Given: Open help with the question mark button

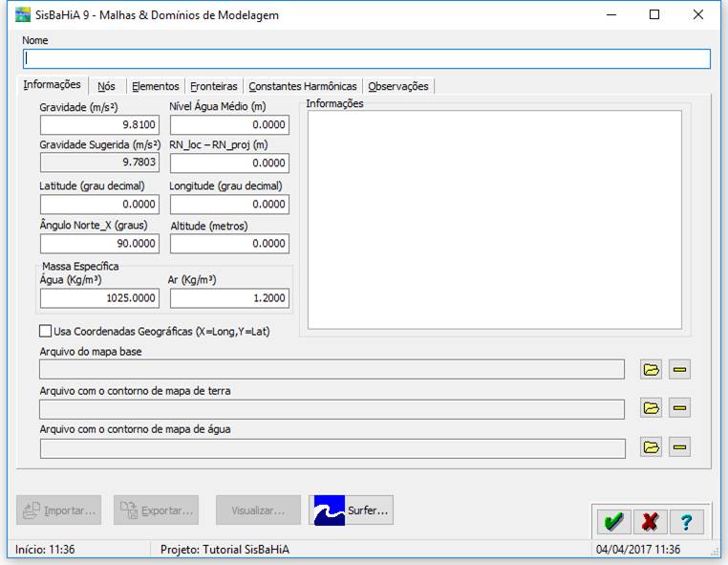Looking at the screenshot, I should point(686,522).
